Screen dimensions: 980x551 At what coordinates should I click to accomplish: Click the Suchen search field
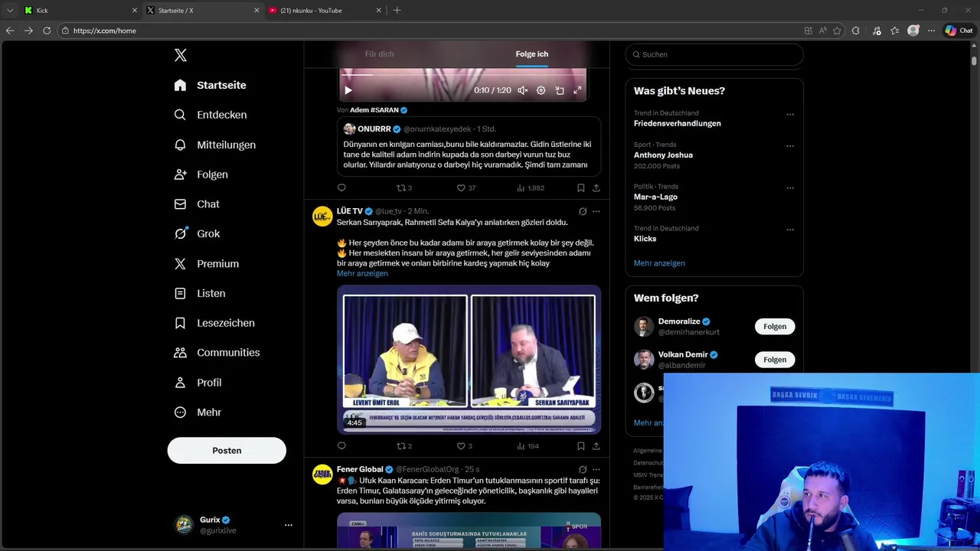tap(714, 54)
